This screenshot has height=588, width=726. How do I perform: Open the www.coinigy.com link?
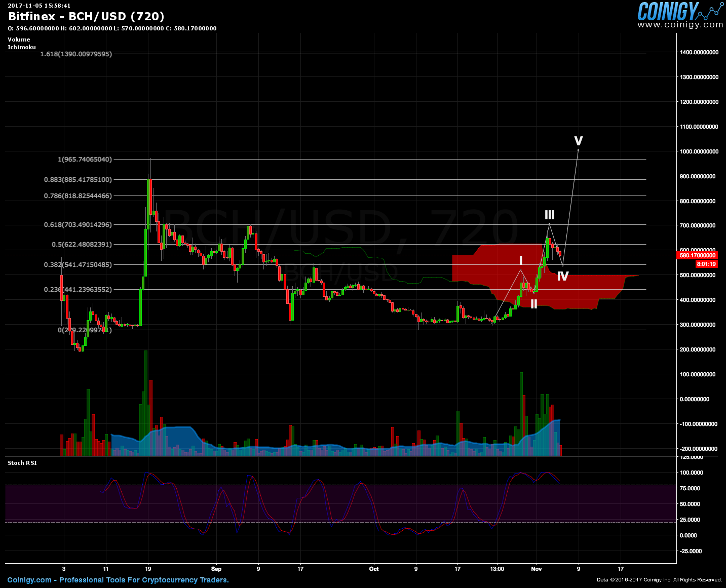coord(680,25)
